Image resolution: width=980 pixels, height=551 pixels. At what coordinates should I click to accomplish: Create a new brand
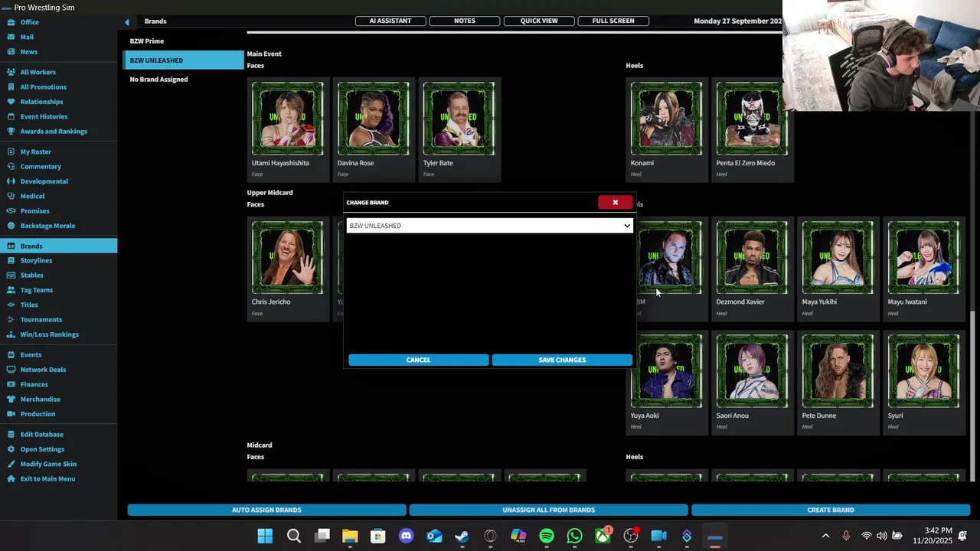click(831, 510)
